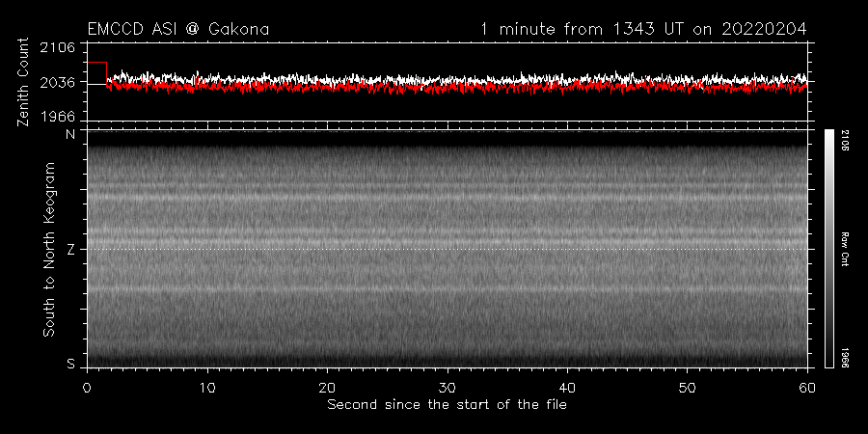Click the 'Raw Cnt' colorbar label
The height and width of the screenshot is (434, 868).
click(845, 249)
